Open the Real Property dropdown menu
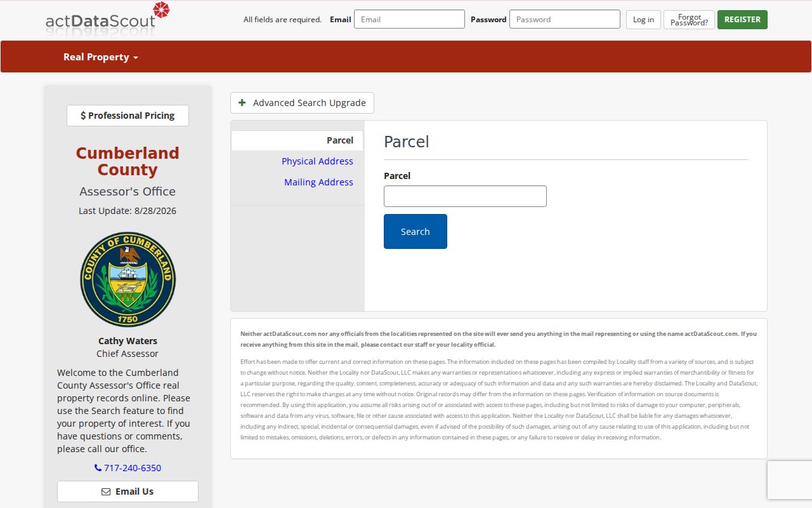Screen dimensions: 812x508 pyautogui.click(x=100, y=57)
